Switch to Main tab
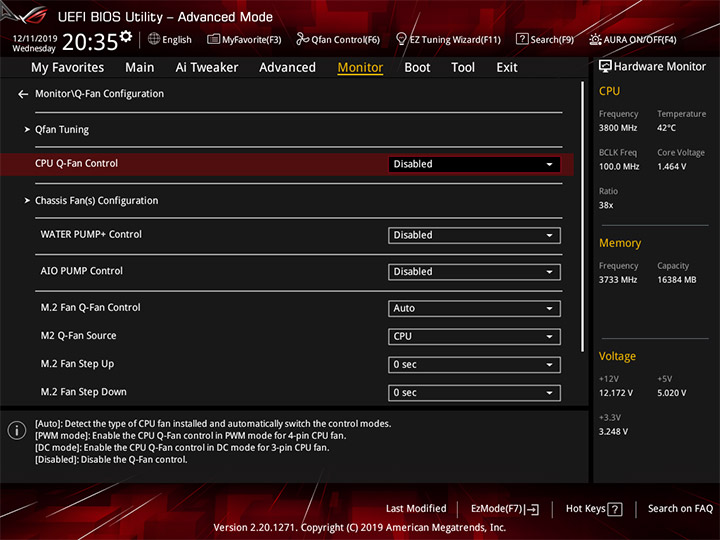Image resolution: width=720 pixels, height=540 pixels. 140,68
